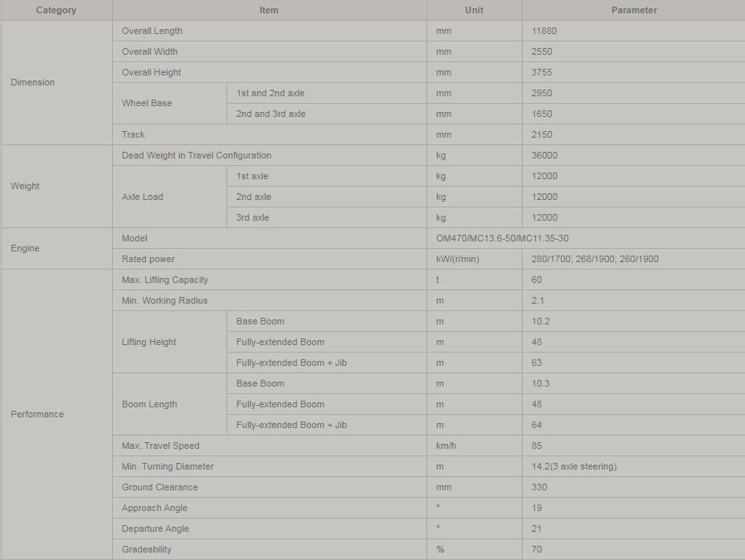Select the 14.2(3 axle steering) value

tap(574, 466)
